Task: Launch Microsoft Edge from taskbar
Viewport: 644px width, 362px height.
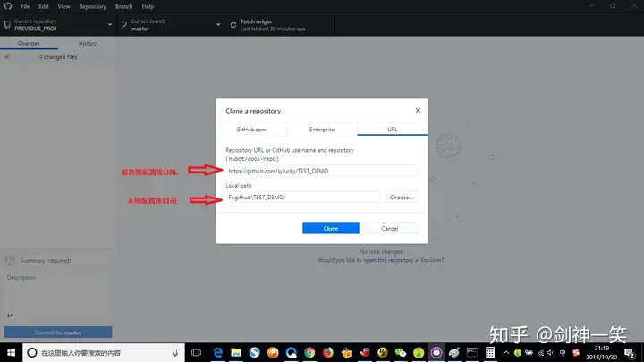Action: point(217,352)
